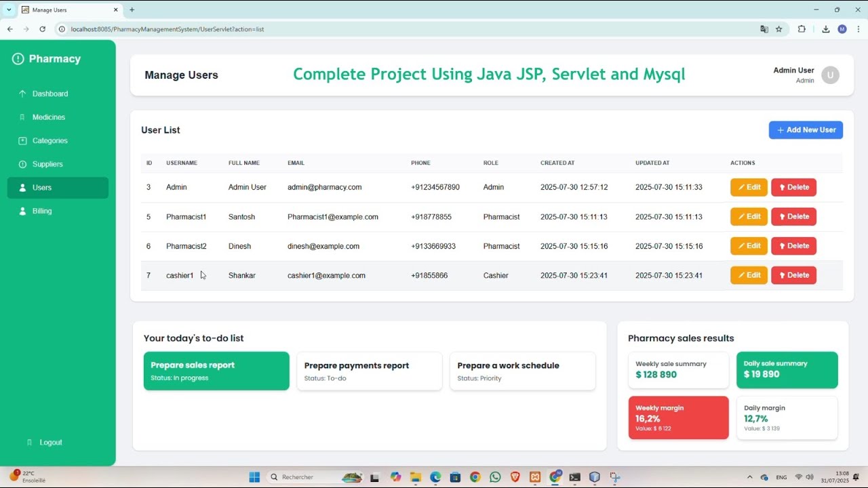The height and width of the screenshot is (488, 868).
Task: Select the admin@pharmacy.com email cell
Action: (x=324, y=187)
